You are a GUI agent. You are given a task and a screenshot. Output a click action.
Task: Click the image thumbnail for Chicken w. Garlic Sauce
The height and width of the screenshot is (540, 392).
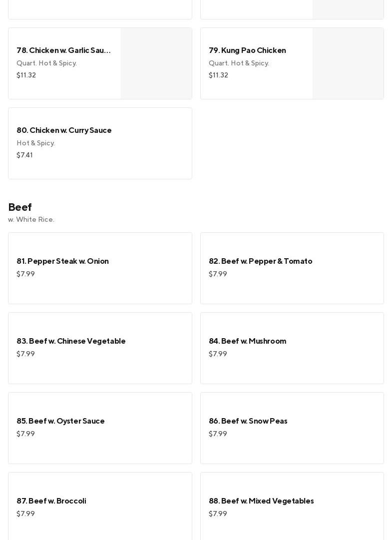156,63
